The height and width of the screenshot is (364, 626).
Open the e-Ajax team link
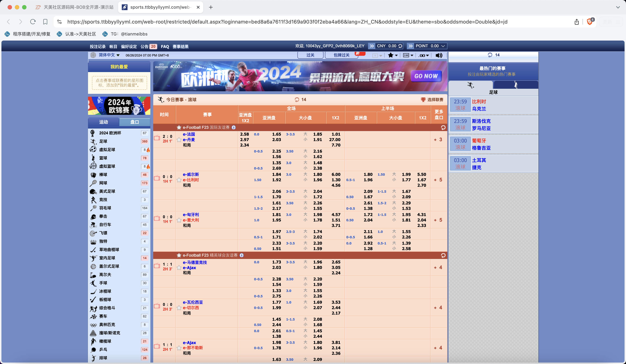[189, 268]
